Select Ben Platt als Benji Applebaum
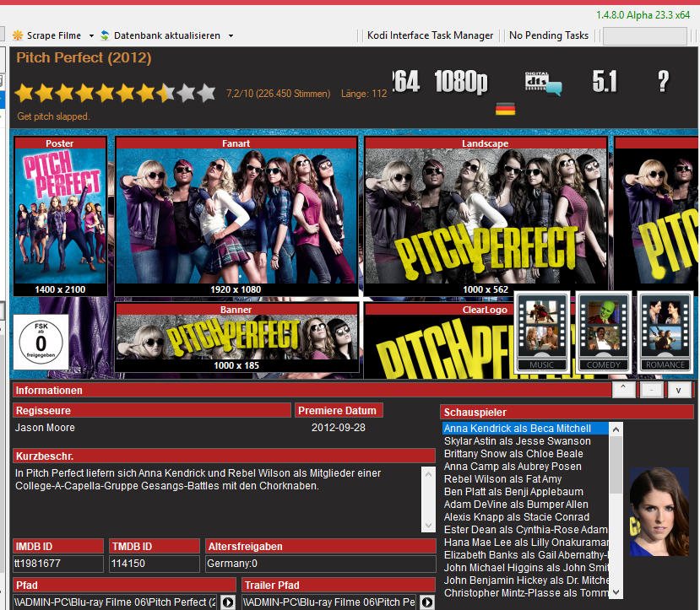The image size is (700, 610). pyautogui.click(x=525, y=492)
